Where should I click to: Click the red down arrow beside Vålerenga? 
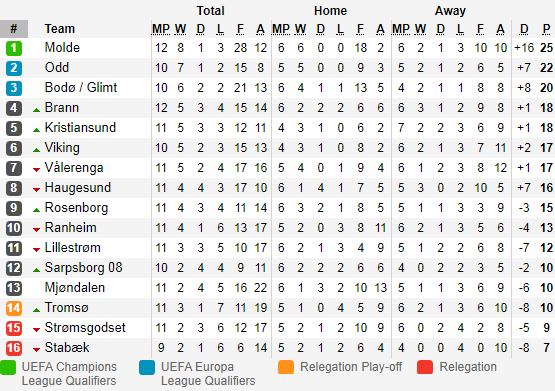(x=36, y=170)
